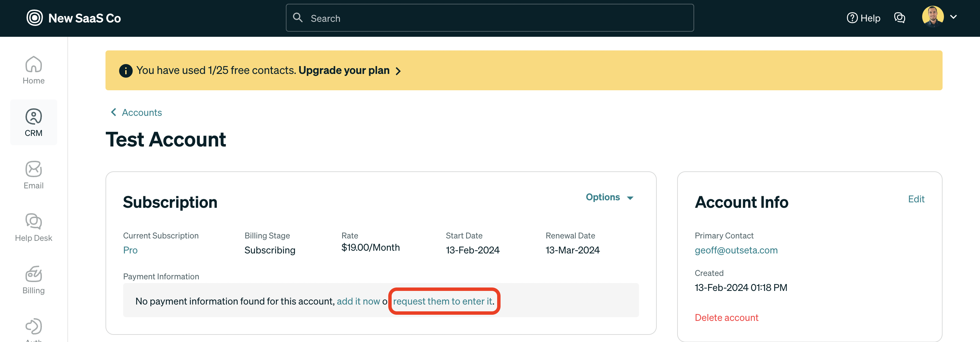Open the CRM section in sidebar
This screenshot has width=980, height=342.
tap(33, 122)
